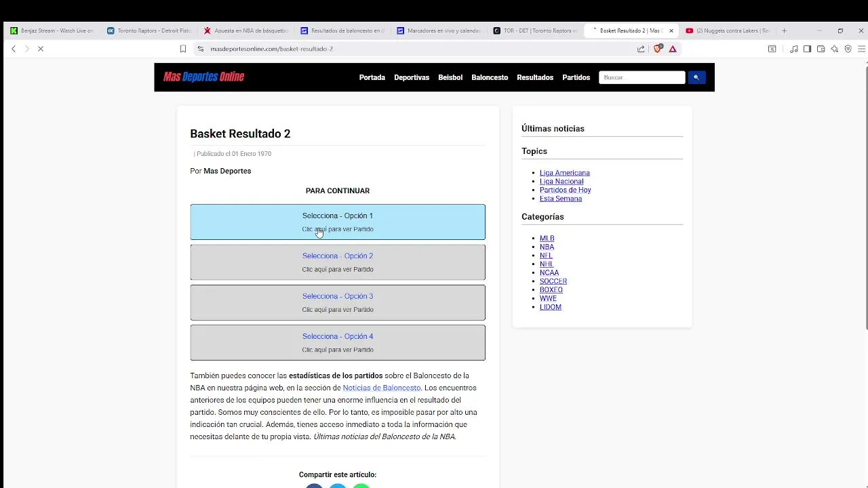Select Opción 3 button
The width and height of the screenshot is (868, 488).
pyautogui.click(x=338, y=302)
